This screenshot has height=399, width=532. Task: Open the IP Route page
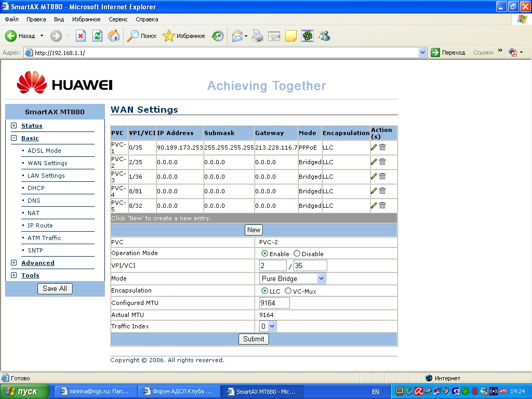(x=40, y=225)
